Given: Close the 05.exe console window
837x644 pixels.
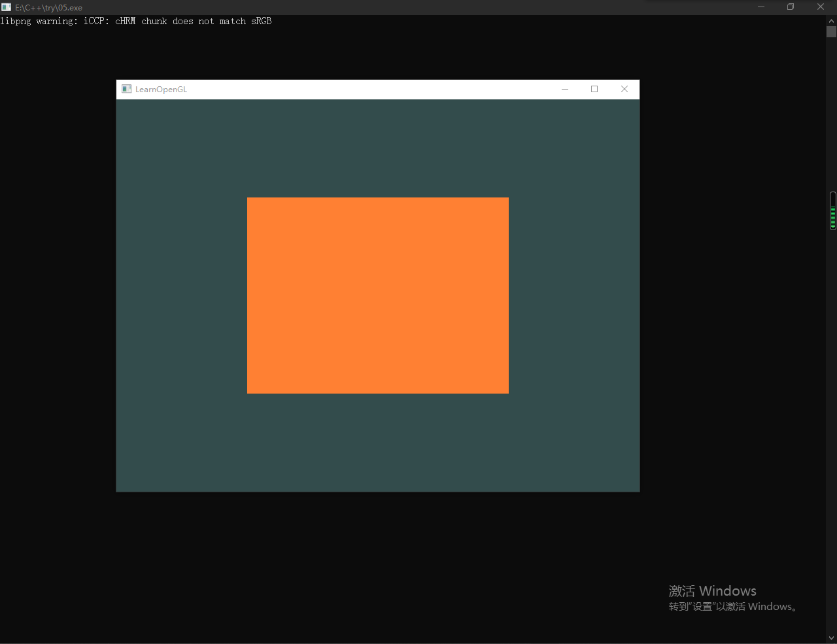Looking at the screenshot, I should click(821, 7).
